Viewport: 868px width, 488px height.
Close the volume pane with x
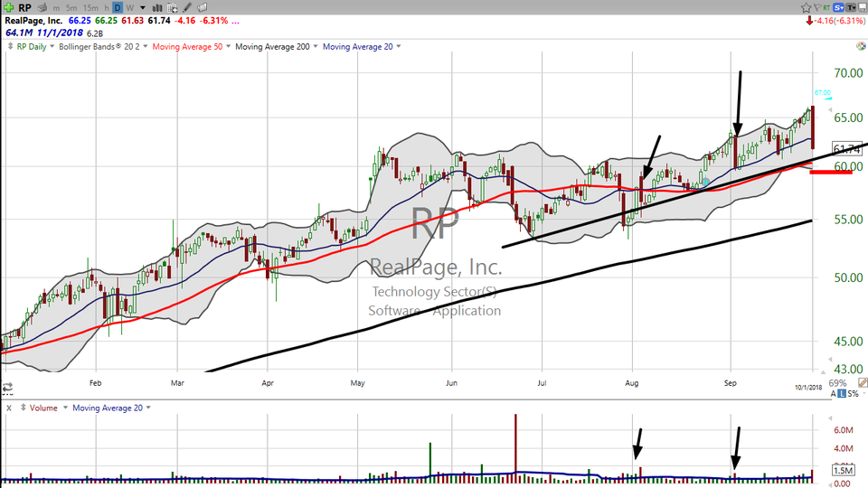coord(7,408)
